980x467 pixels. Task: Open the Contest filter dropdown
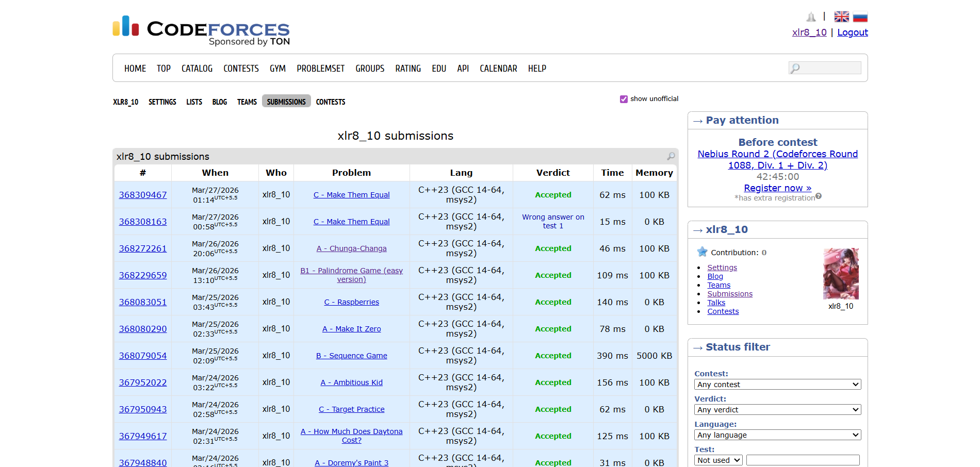point(777,385)
